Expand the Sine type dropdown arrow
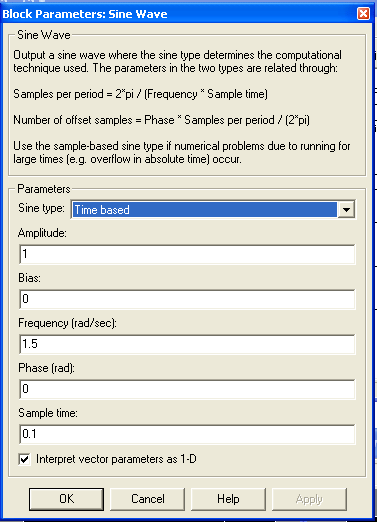 click(346, 210)
